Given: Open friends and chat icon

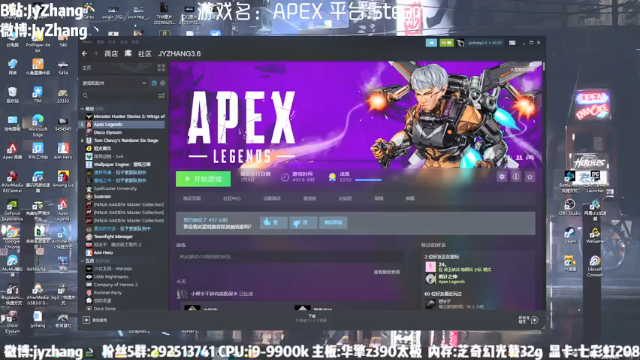Looking at the screenshot, I should [534, 320].
